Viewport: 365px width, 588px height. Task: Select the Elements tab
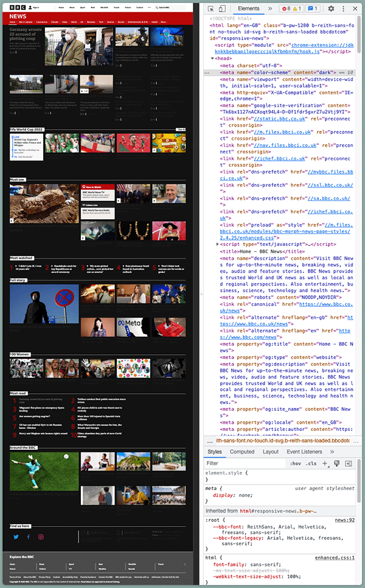pyautogui.click(x=248, y=9)
